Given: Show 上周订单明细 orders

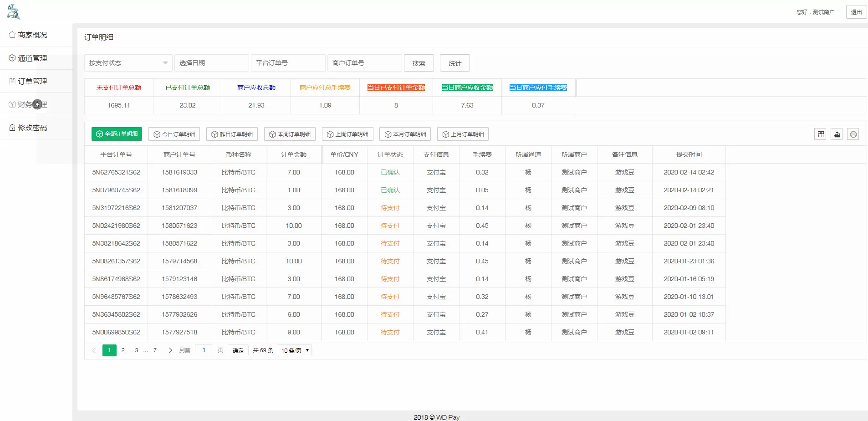Looking at the screenshot, I should click(347, 134).
